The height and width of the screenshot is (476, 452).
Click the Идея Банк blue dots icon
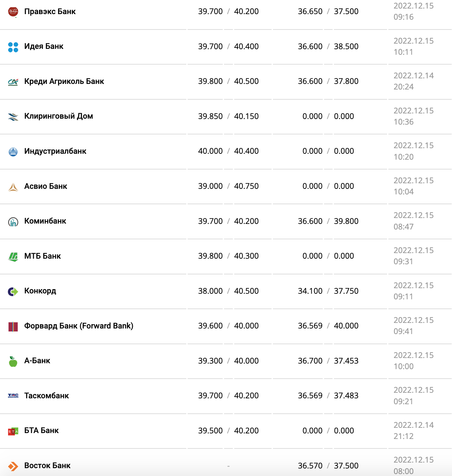(x=13, y=47)
